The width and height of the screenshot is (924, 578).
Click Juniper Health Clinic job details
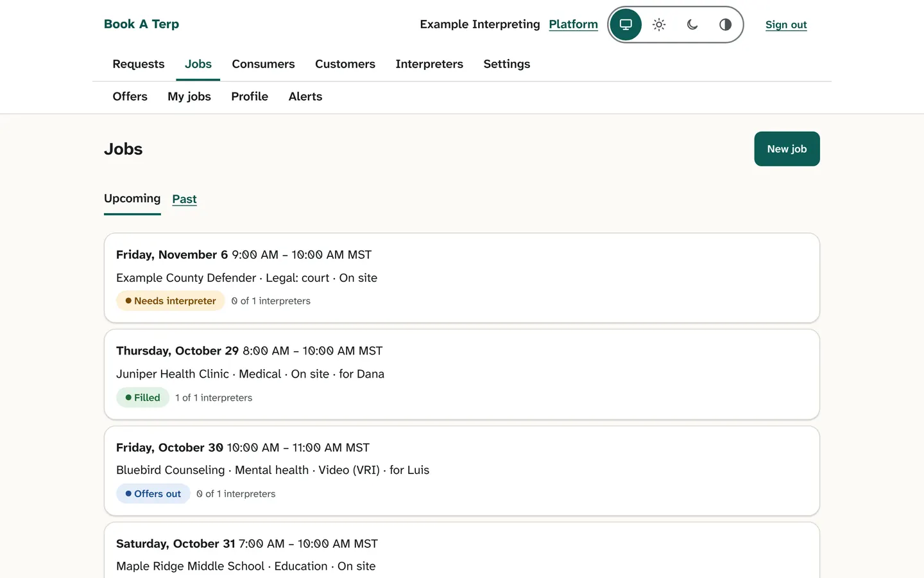[250, 374]
